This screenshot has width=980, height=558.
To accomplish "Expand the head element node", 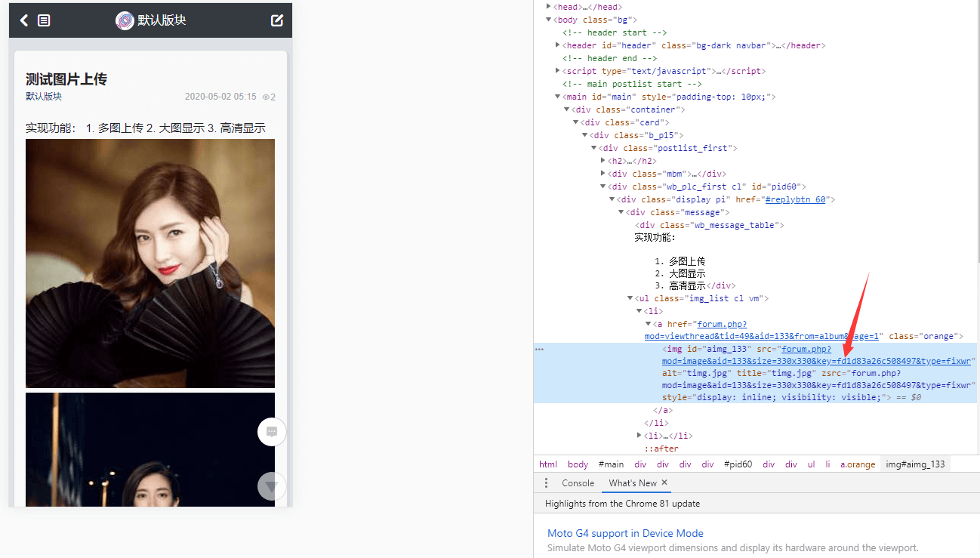I will tap(548, 7).
